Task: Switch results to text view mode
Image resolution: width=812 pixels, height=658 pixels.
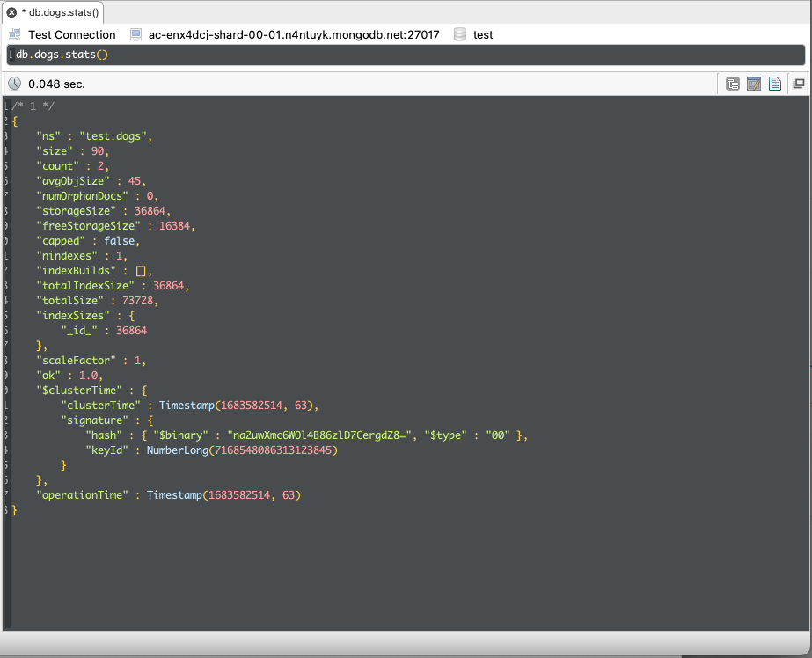Action: tap(774, 84)
